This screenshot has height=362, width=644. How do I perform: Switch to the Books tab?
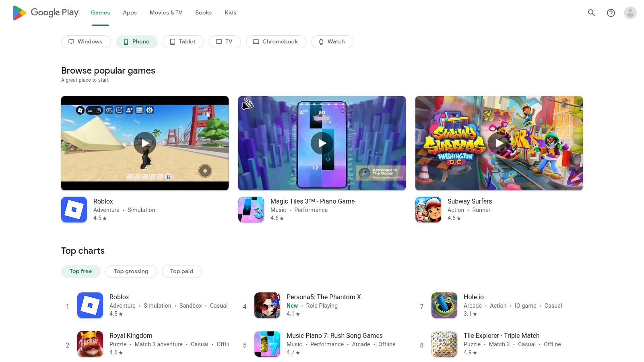point(203,13)
